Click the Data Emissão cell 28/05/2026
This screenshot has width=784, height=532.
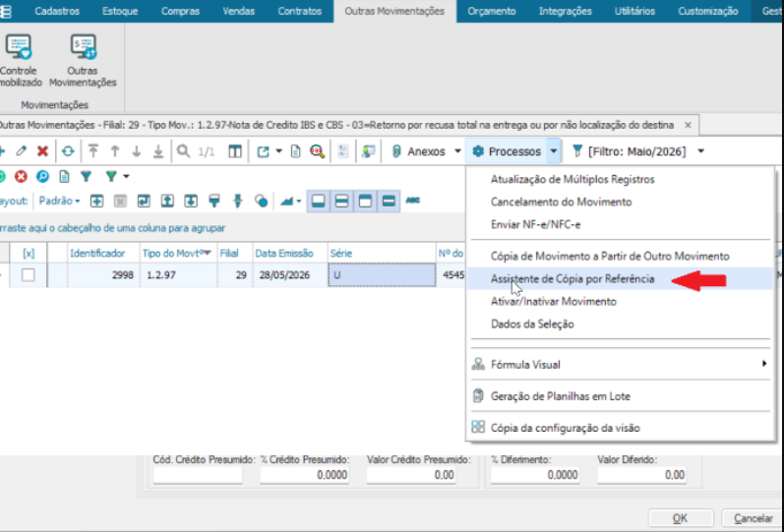(x=290, y=275)
